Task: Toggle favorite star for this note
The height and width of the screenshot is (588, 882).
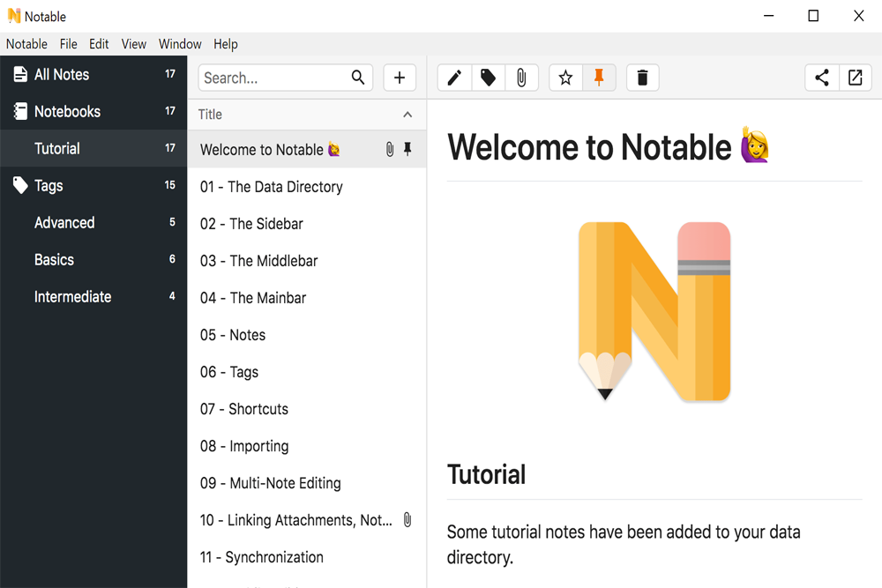Action: click(565, 78)
